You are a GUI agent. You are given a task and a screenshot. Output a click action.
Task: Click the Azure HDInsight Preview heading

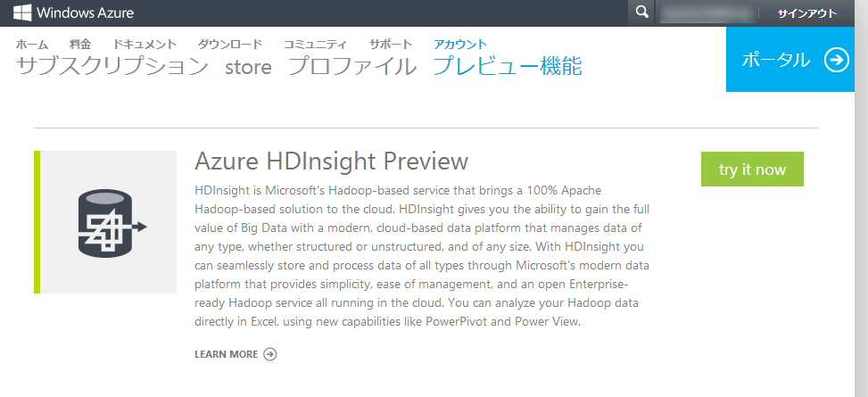(x=331, y=161)
